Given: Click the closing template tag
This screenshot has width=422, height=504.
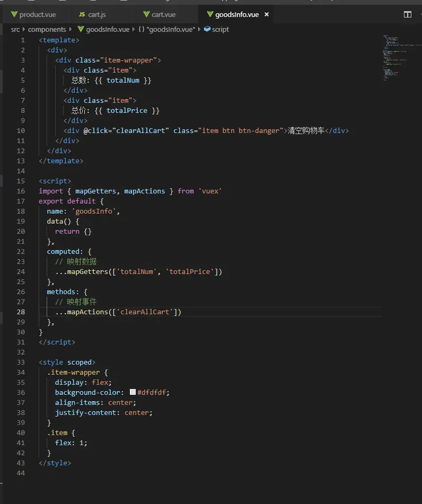Looking at the screenshot, I should click(x=61, y=161).
